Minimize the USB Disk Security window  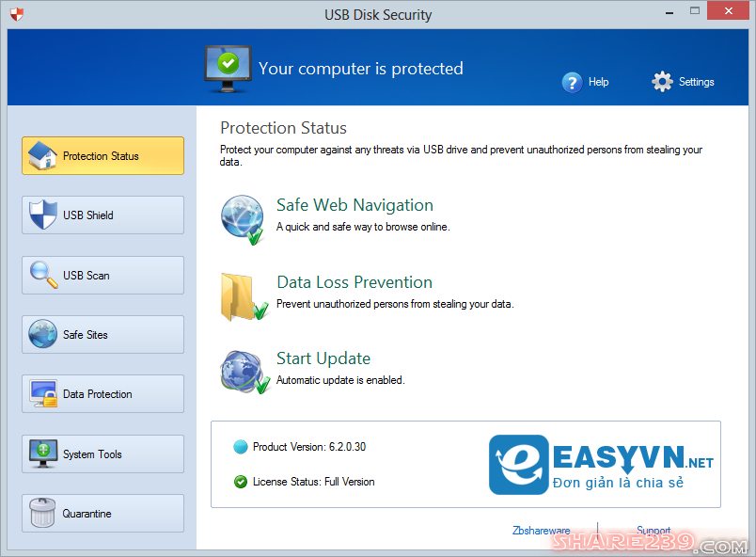pyautogui.click(x=669, y=11)
